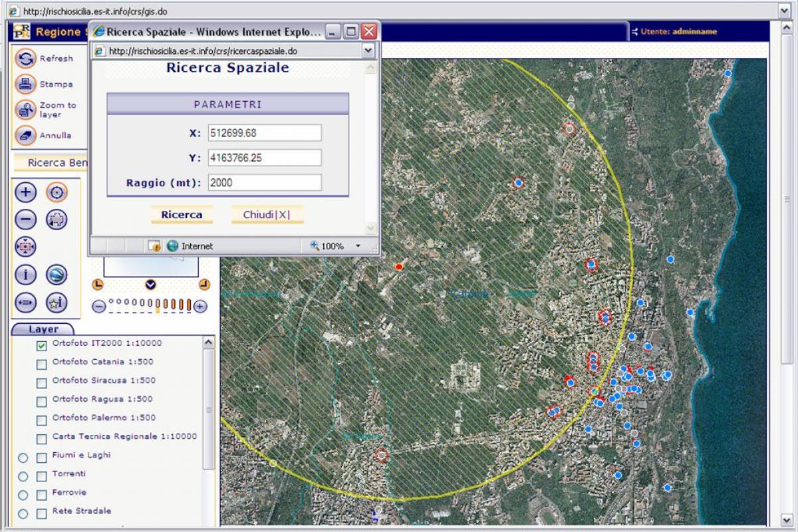Click the Chiudi|X| button
This screenshot has height=532, width=798.
(x=267, y=215)
